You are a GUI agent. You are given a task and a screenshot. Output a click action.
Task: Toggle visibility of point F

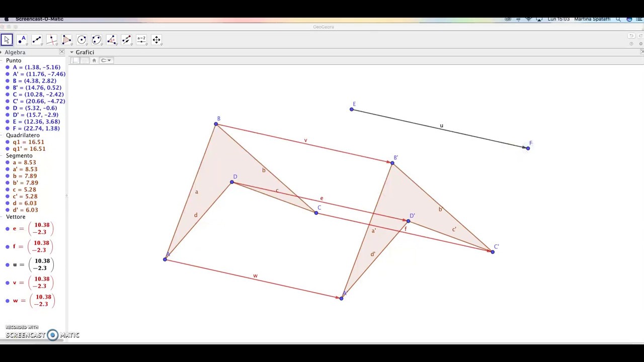point(8,129)
